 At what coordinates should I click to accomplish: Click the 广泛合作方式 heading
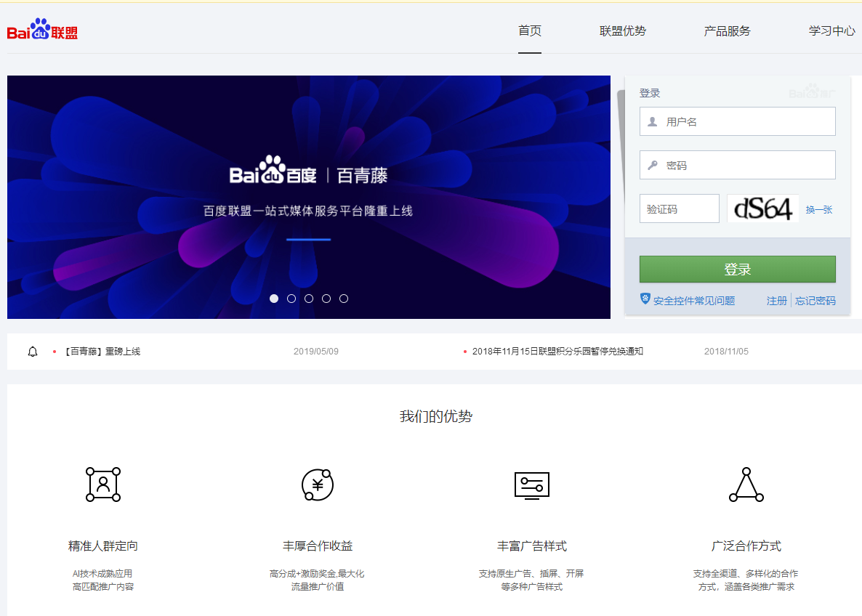[746, 546]
